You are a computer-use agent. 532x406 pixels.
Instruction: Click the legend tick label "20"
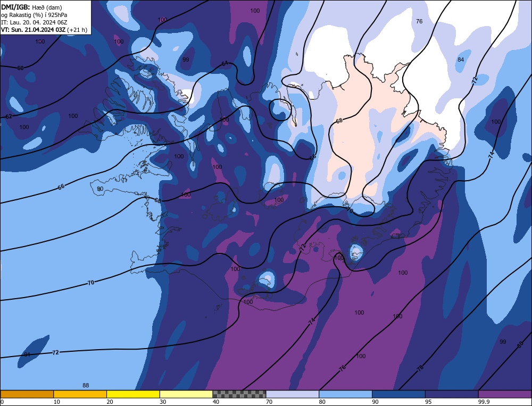coord(110,402)
